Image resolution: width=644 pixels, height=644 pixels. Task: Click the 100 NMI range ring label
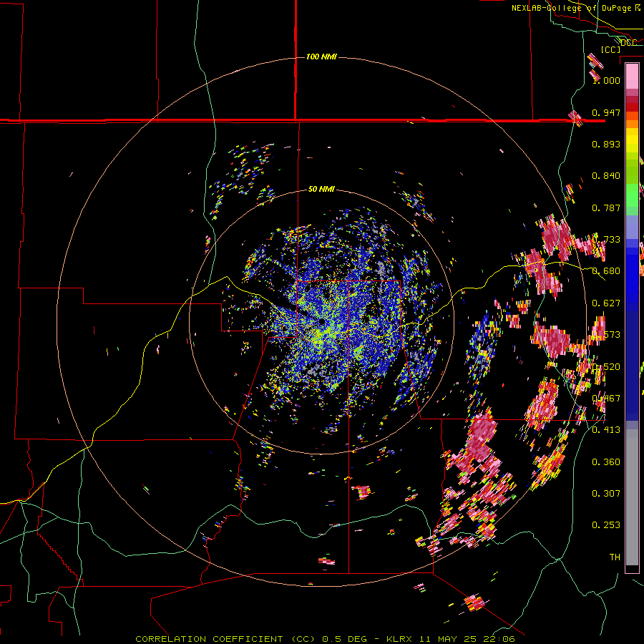pos(321,57)
